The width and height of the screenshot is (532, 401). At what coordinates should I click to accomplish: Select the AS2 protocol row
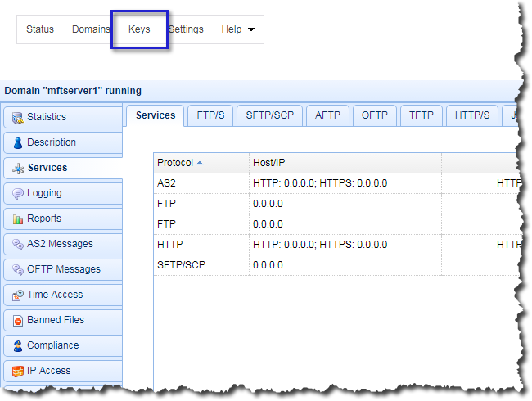(x=337, y=183)
